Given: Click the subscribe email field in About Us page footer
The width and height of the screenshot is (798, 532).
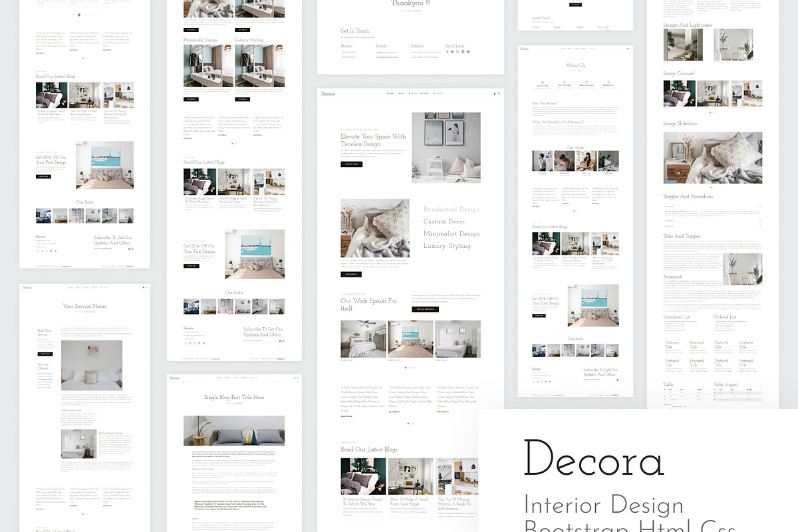Looking at the screenshot, I should point(598,380).
